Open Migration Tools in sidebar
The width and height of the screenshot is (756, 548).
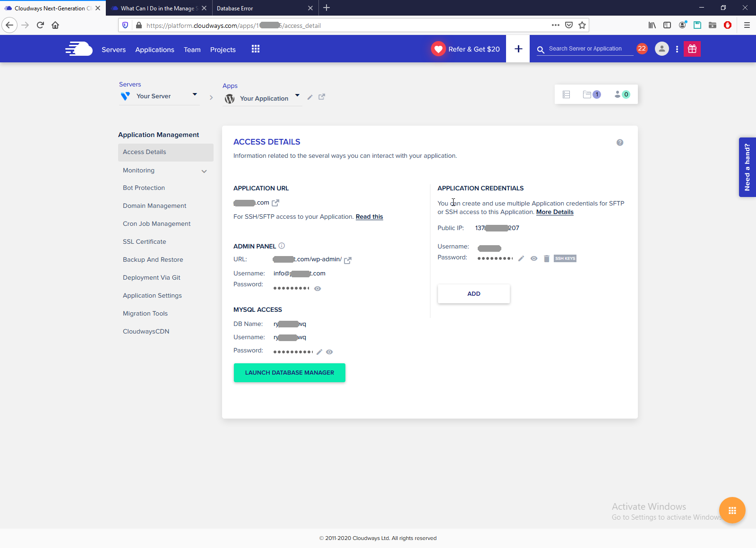[x=145, y=314]
